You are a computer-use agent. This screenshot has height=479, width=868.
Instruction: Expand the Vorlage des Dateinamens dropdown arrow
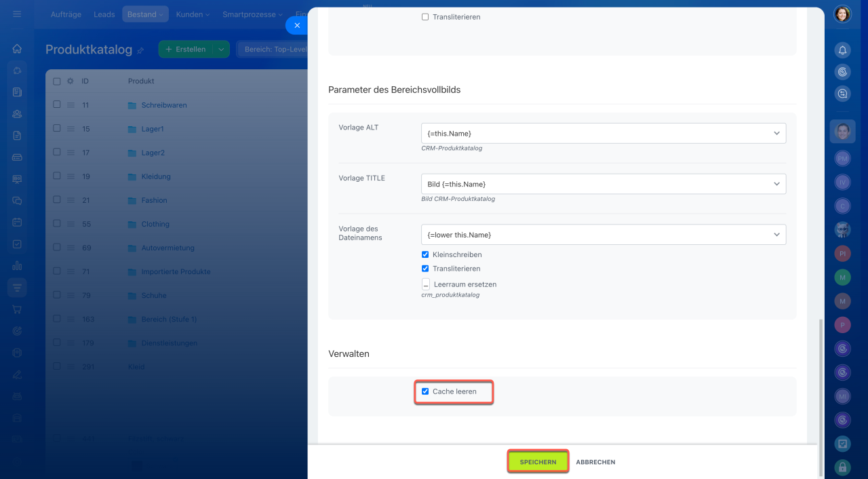pos(776,235)
